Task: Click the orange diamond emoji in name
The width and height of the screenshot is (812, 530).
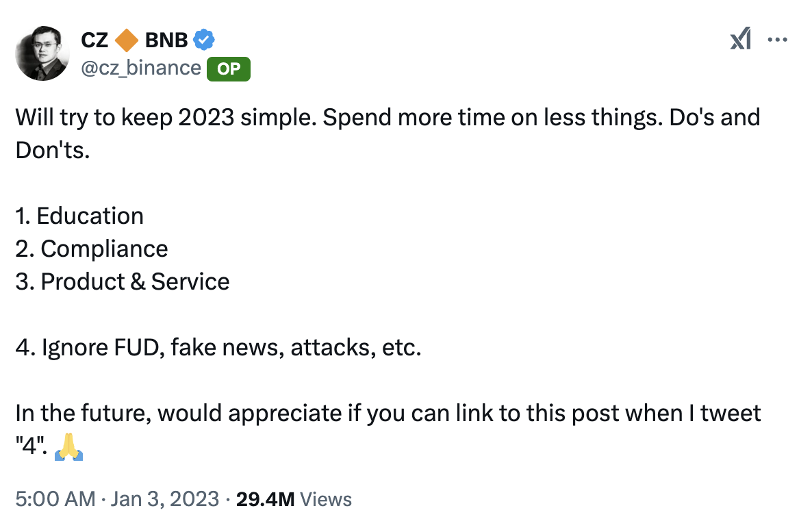Action: point(127,40)
